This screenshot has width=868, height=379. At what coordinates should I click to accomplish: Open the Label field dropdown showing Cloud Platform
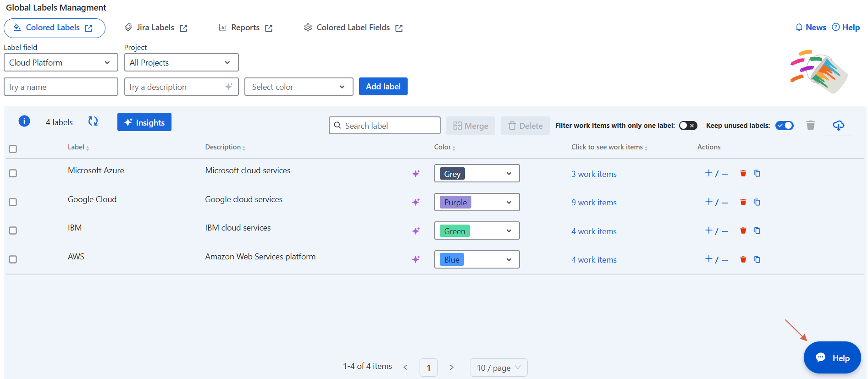(x=61, y=62)
